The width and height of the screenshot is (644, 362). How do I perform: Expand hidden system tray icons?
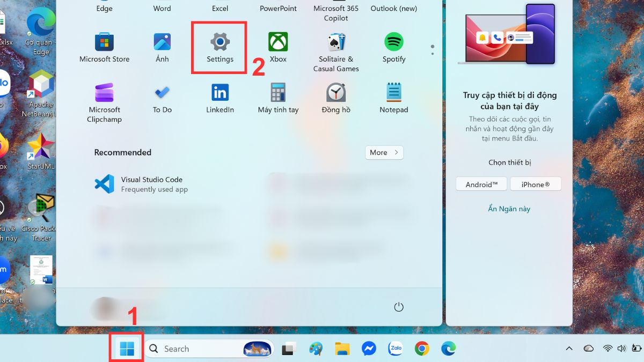click(x=569, y=349)
